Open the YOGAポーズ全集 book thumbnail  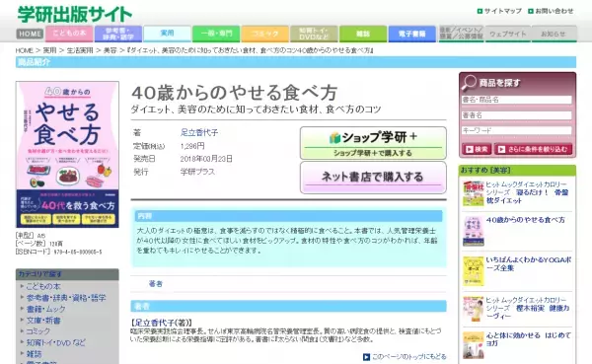tap(473, 271)
